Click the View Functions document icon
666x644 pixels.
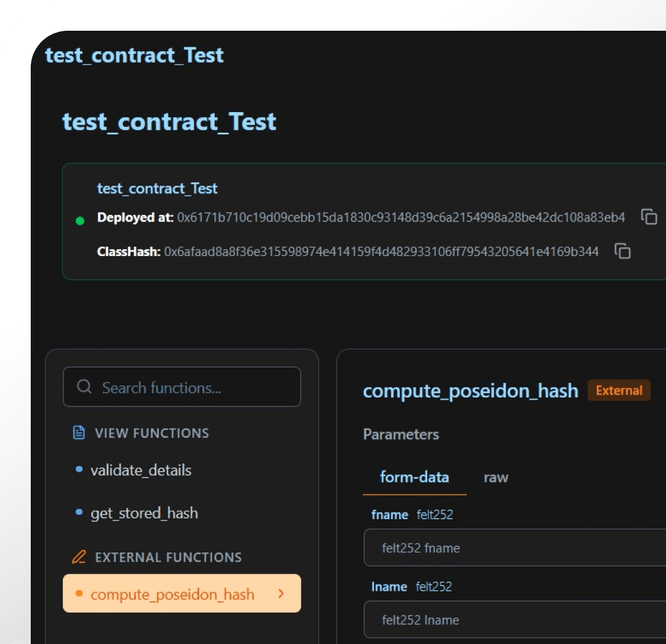pos(79,433)
